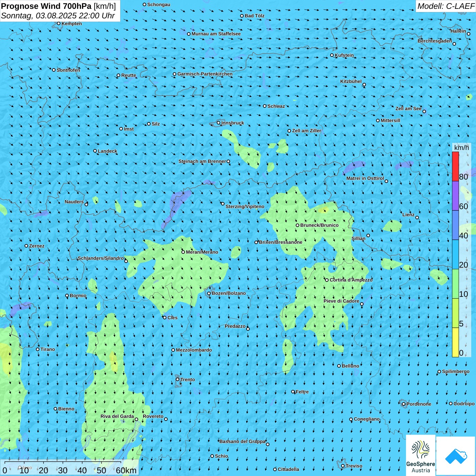This screenshot has width=476, height=476.
Task: Select the Bassano del Grappa label
Action: [242, 441]
